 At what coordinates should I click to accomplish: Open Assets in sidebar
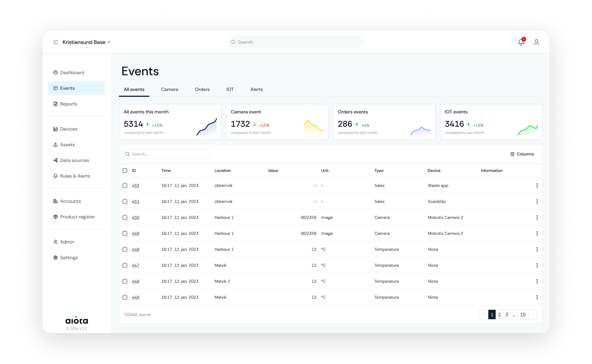pos(77,145)
